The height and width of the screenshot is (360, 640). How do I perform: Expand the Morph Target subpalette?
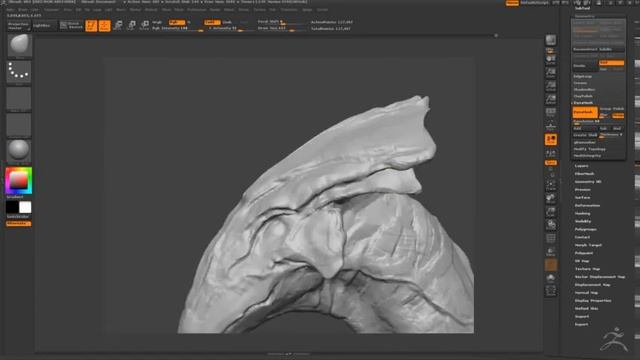pyautogui.click(x=588, y=245)
